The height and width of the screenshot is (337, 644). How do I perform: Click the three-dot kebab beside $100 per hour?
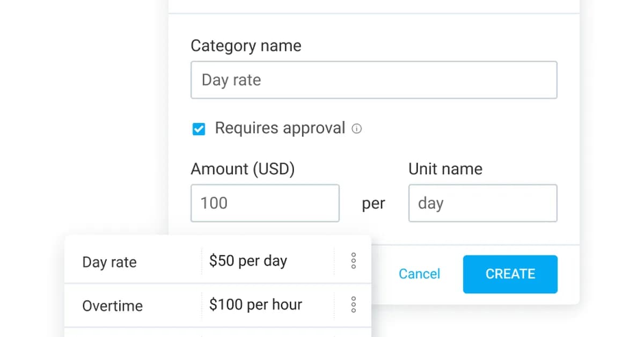pyautogui.click(x=353, y=304)
